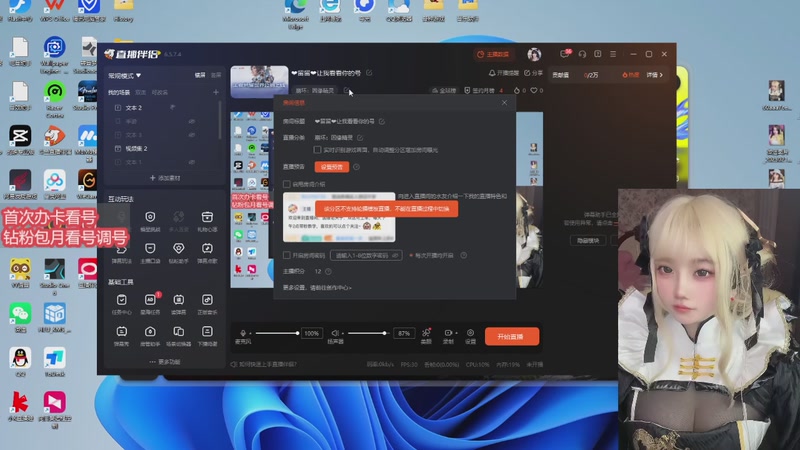
Task: Close the room info dialog
Action: tap(504, 103)
